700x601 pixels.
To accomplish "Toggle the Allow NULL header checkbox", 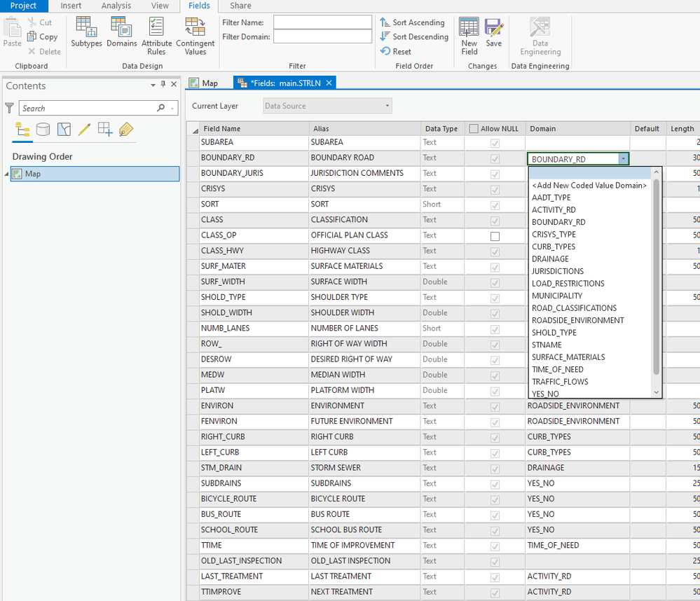I will click(x=474, y=129).
